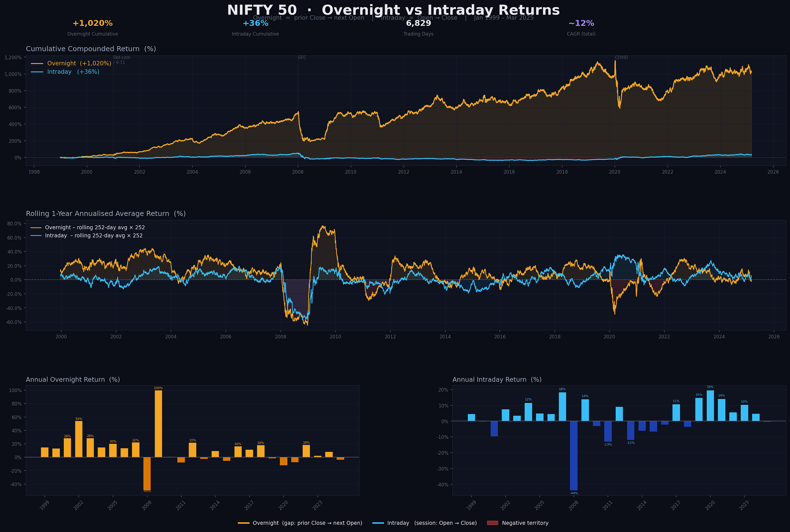The height and width of the screenshot is (532, 790).
Task: Click the dark blue 2008 intraday bar
Action: pyautogui.click(x=574, y=456)
